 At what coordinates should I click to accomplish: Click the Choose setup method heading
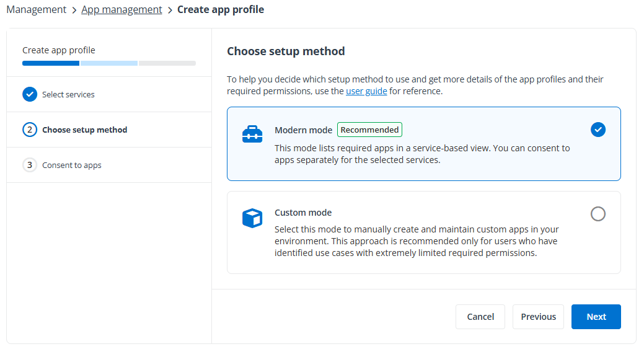coord(286,51)
